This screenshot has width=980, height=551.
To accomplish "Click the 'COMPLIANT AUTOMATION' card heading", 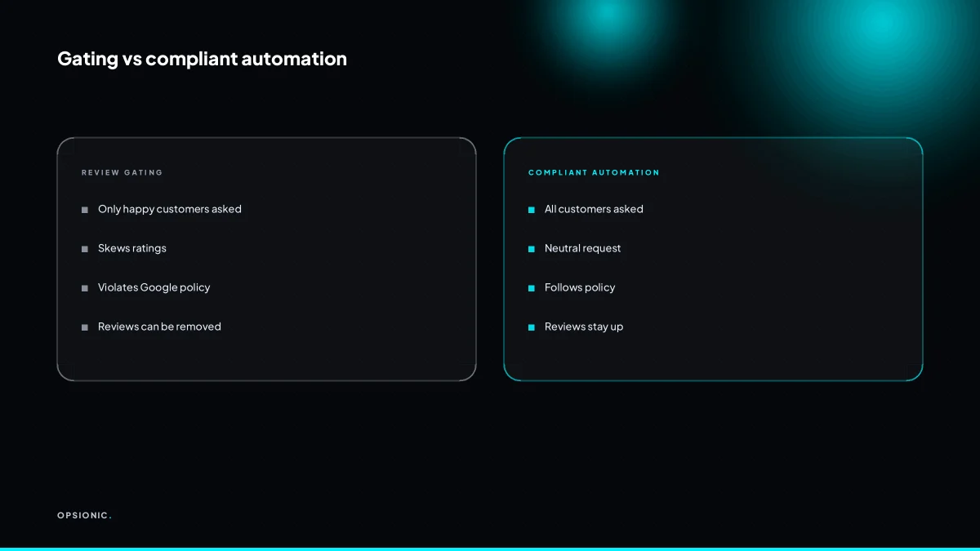I will coord(594,172).
